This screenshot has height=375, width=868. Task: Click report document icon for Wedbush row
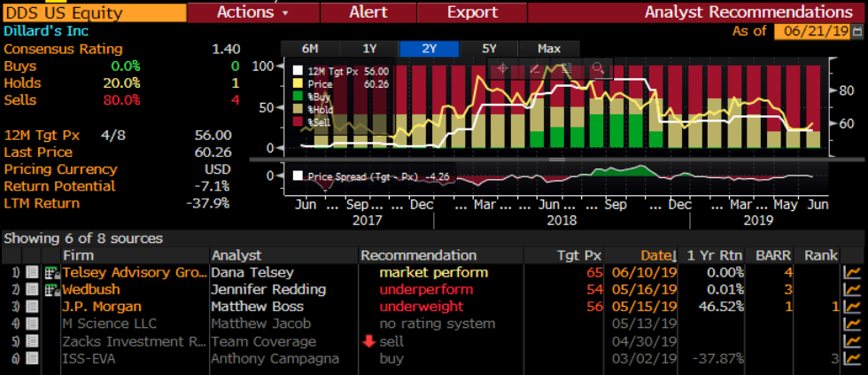32,290
